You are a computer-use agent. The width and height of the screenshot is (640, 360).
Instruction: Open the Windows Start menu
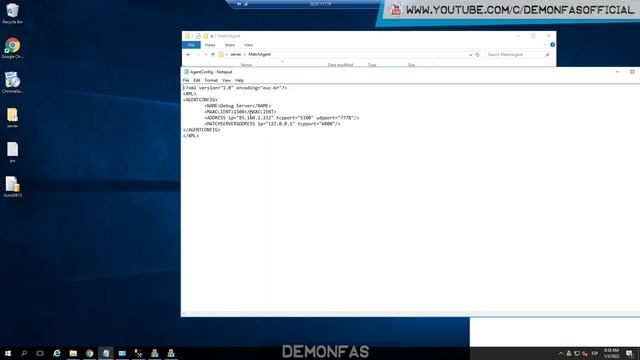click(x=8, y=353)
